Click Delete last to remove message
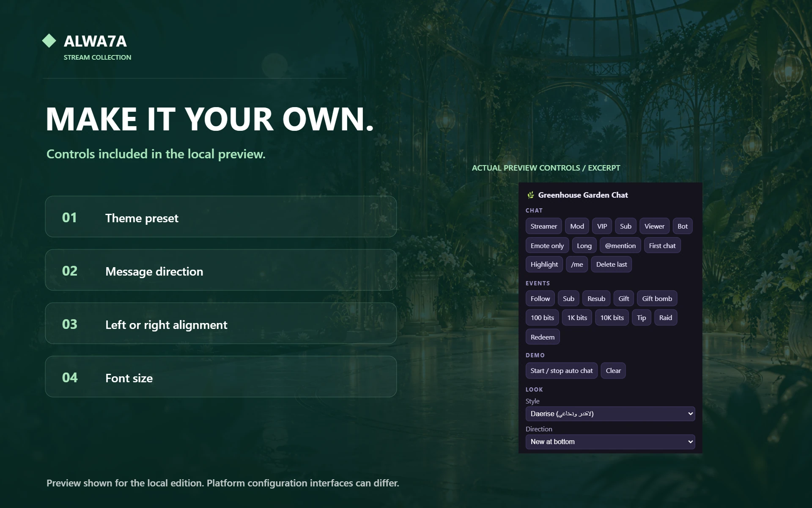The image size is (812, 508). (612, 264)
